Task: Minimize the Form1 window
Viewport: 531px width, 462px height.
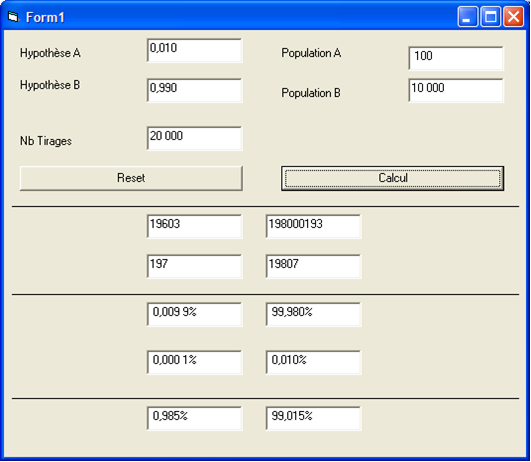Action: pyautogui.click(x=467, y=17)
